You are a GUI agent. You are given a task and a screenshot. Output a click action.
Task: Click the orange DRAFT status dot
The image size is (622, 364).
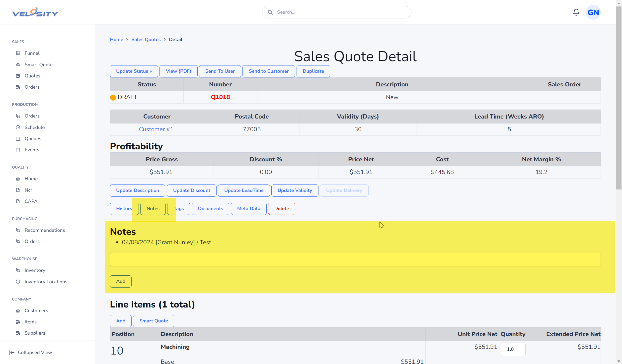tap(113, 98)
